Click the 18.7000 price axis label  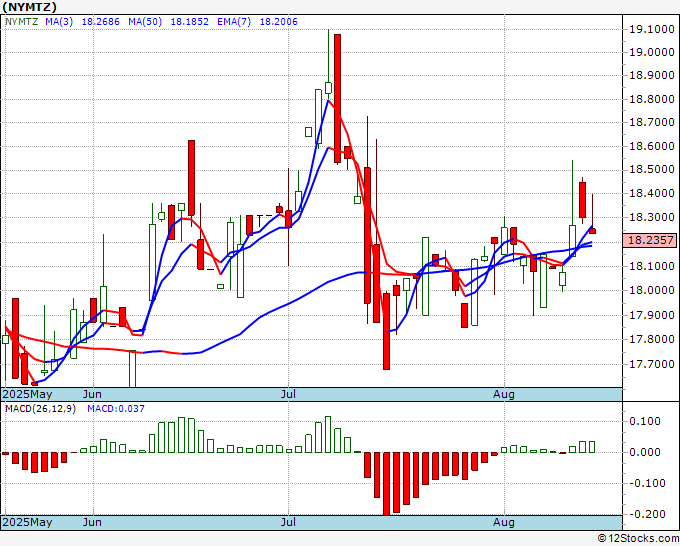tap(652, 122)
